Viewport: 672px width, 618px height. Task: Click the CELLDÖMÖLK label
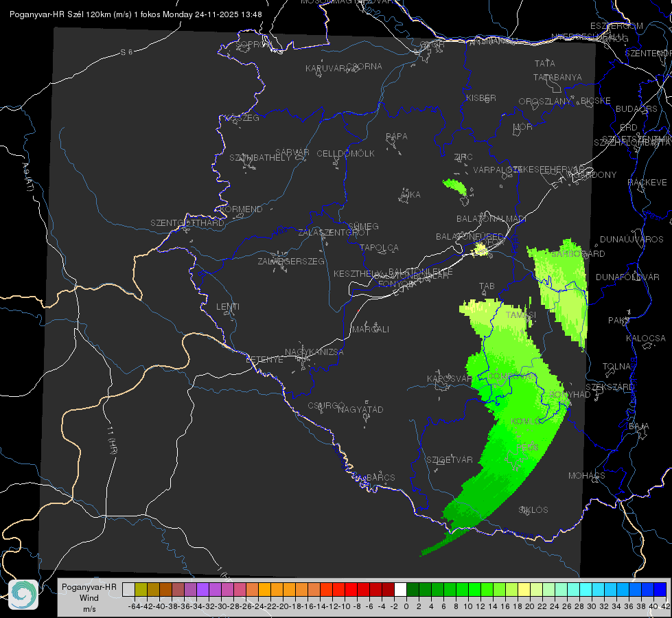pyautogui.click(x=345, y=154)
